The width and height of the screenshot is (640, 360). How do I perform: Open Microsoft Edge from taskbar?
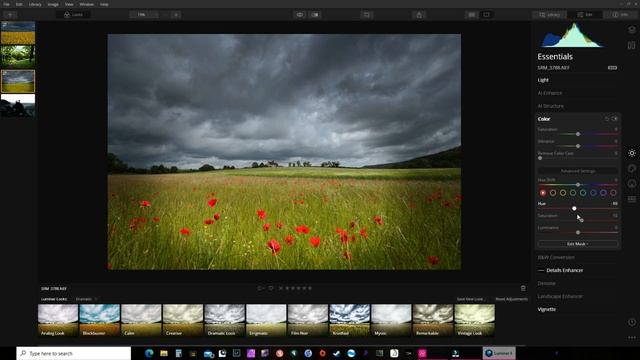pyautogui.click(x=149, y=353)
